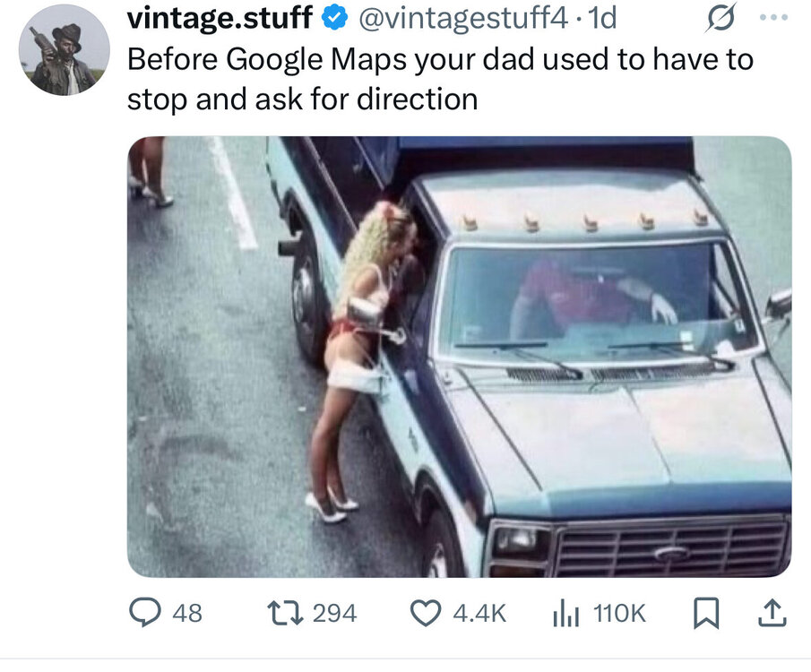Click the 1d timestamp

(x=600, y=17)
